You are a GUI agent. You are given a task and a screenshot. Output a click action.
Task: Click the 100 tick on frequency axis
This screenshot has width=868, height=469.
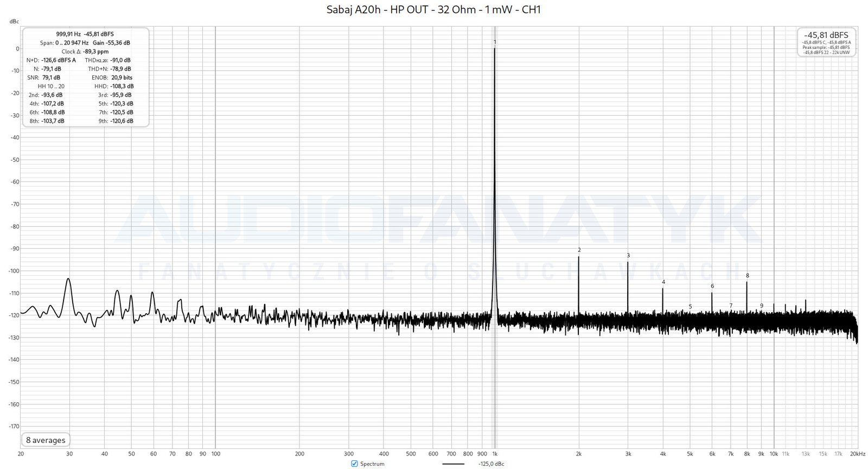tap(216, 454)
